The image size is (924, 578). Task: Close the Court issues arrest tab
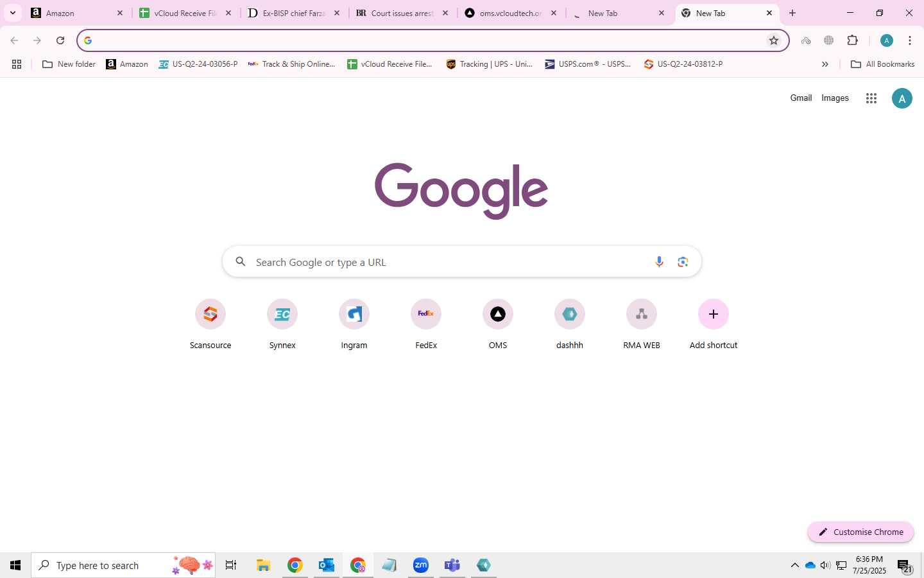pyautogui.click(x=445, y=13)
